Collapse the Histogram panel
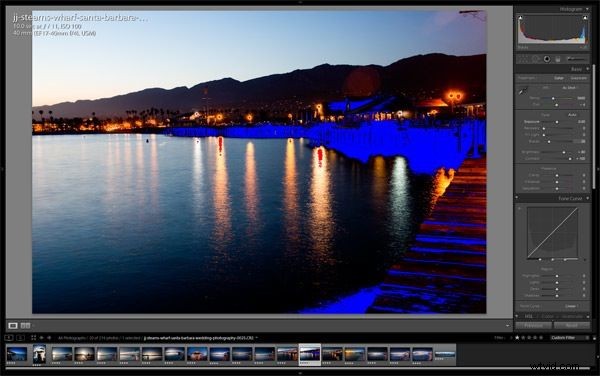 587,9
